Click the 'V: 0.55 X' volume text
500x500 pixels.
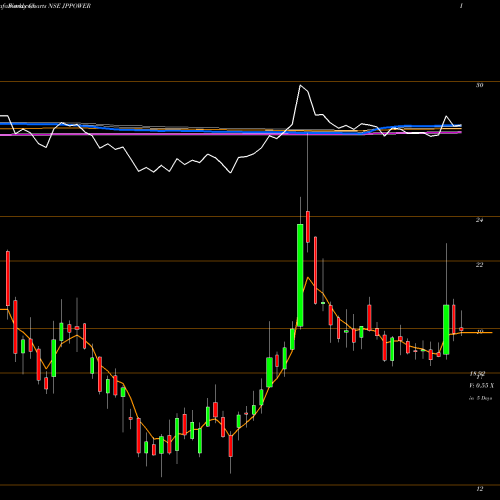coord(481,386)
